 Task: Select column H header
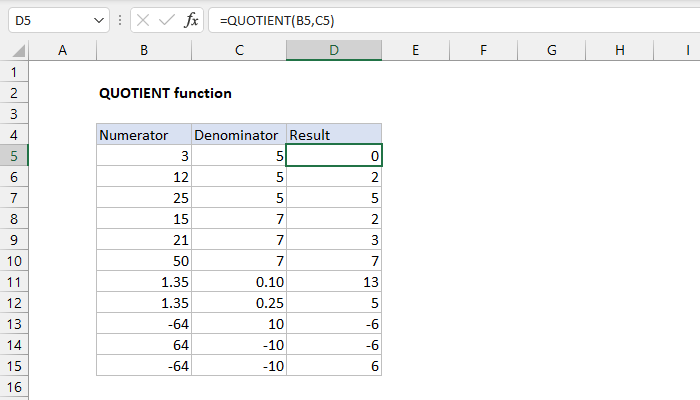[x=620, y=50]
